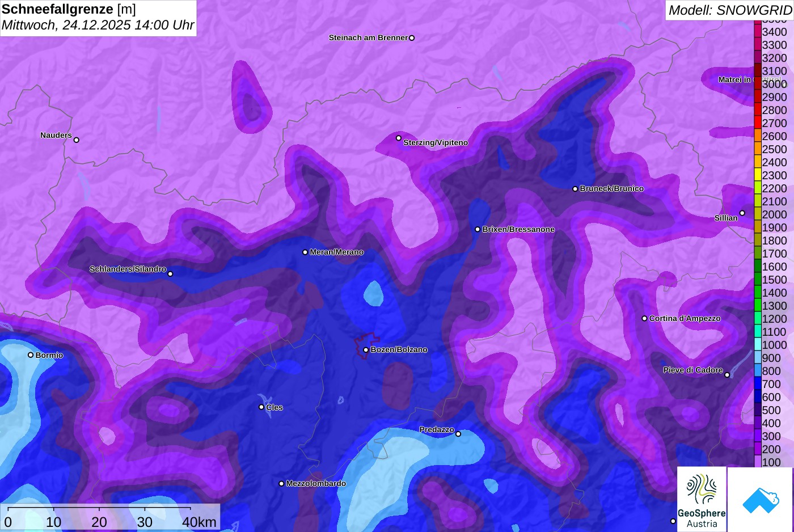Image resolution: width=794 pixels, height=532 pixels.
Task: Click the 700 m blue legend swatch
Action: [x=758, y=383]
